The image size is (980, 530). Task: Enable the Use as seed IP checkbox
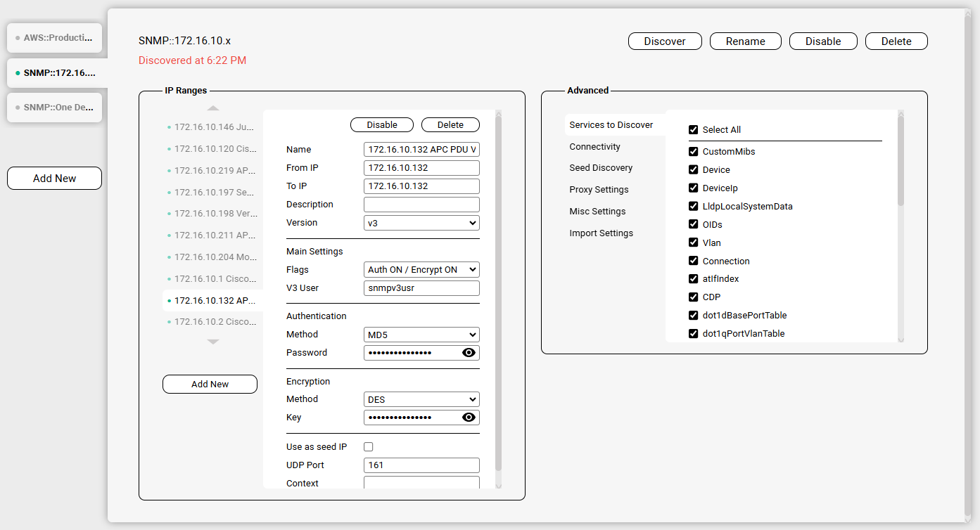click(x=368, y=447)
